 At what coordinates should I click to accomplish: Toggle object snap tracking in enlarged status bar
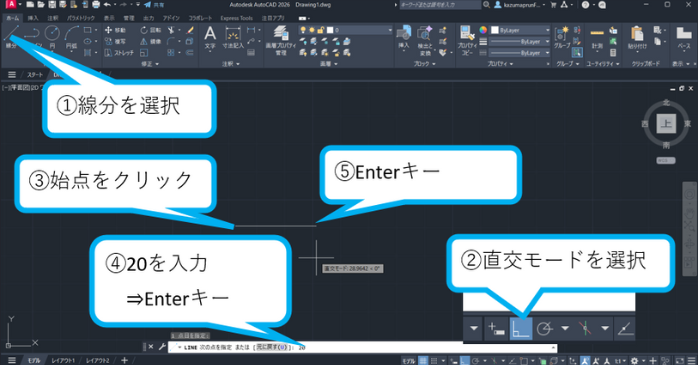(625, 329)
